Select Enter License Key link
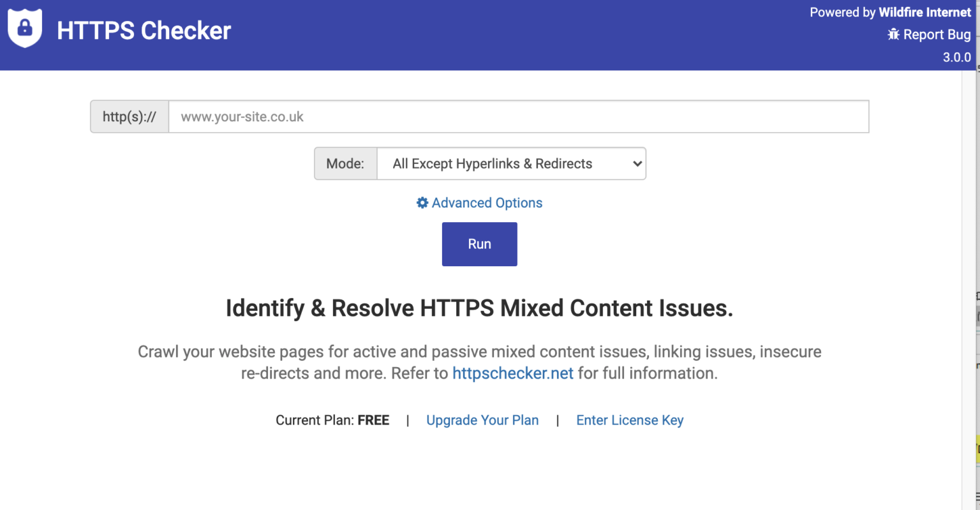This screenshot has height=510, width=980. point(630,420)
